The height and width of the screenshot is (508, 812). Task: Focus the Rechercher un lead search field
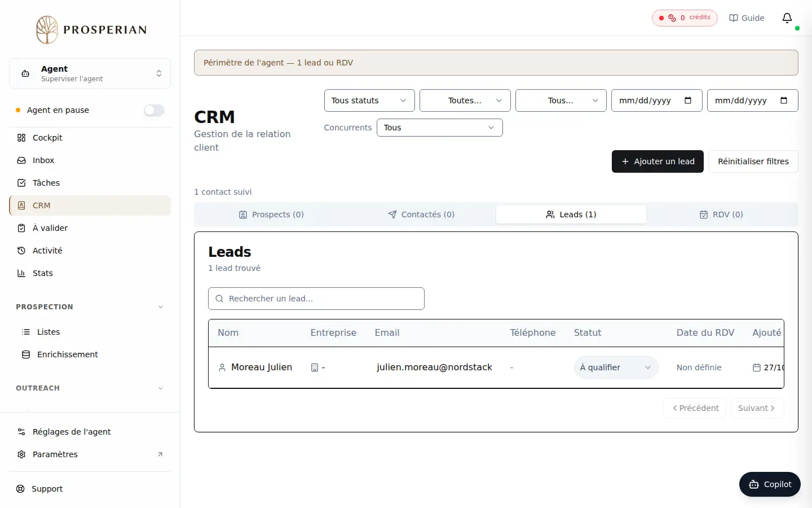click(316, 299)
